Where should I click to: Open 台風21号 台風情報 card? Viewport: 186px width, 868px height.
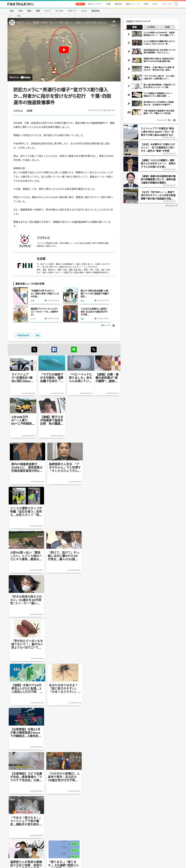(x=26, y=729)
